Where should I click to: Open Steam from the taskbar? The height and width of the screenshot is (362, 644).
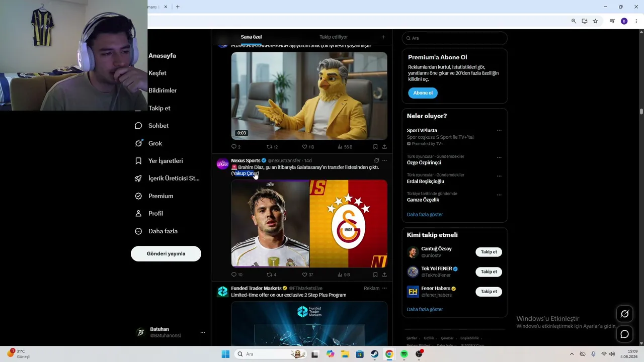(375, 354)
